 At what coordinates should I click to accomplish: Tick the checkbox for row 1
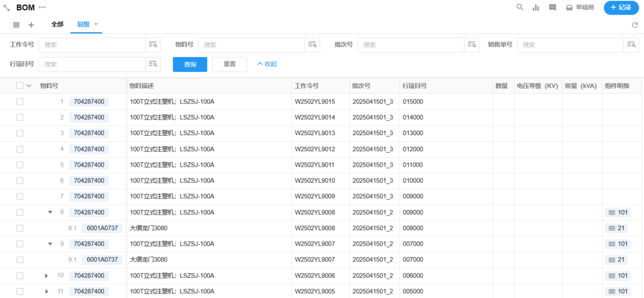tap(20, 102)
